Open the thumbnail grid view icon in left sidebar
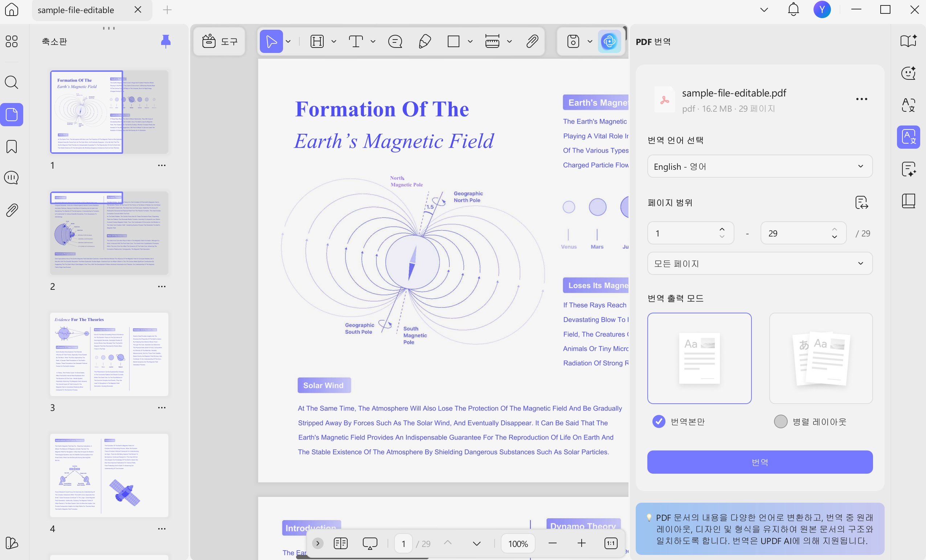Viewport: 926px width, 560px height. point(12,41)
